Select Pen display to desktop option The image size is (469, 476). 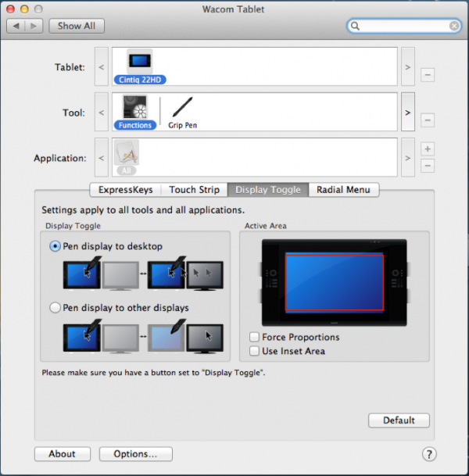coord(55,246)
